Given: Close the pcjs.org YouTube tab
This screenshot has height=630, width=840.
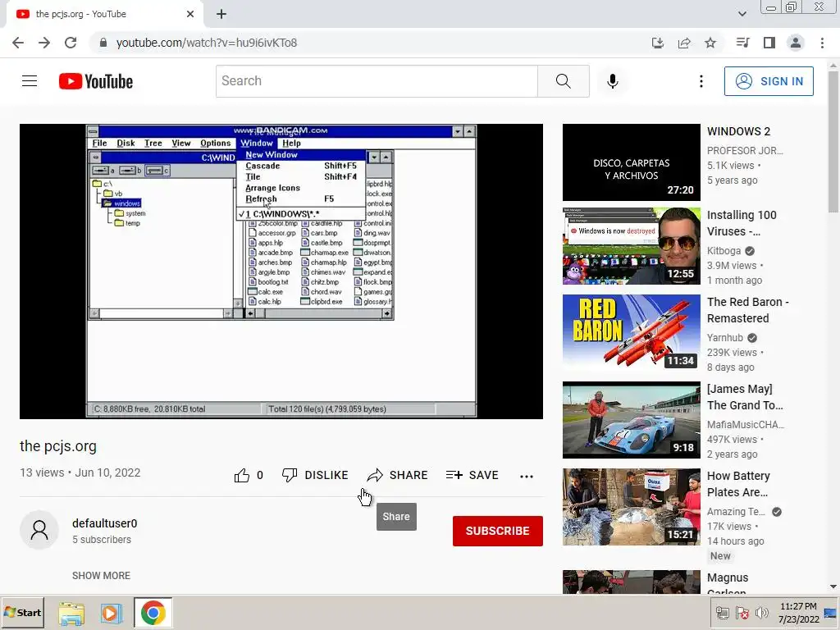Looking at the screenshot, I should click(190, 14).
